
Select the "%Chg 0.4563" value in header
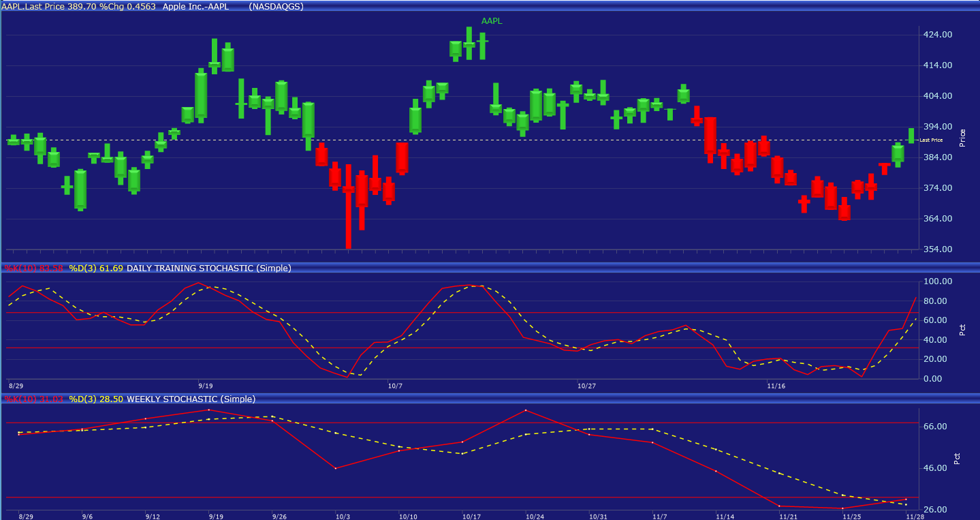(x=127, y=6)
